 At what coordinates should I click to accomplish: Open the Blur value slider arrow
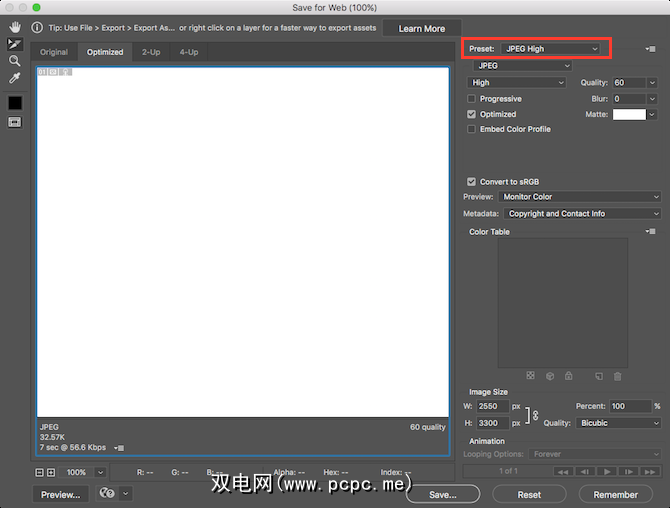652,99
